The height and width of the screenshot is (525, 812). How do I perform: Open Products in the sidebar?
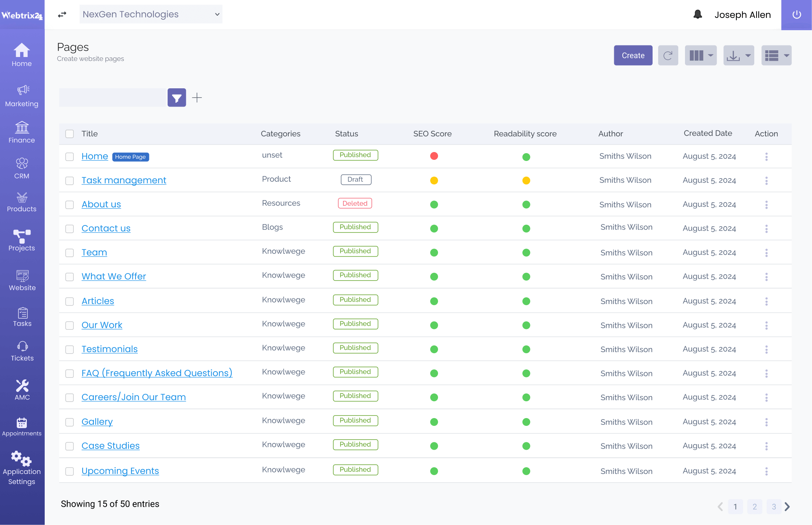pyautogui.click(x=22, y=202)
